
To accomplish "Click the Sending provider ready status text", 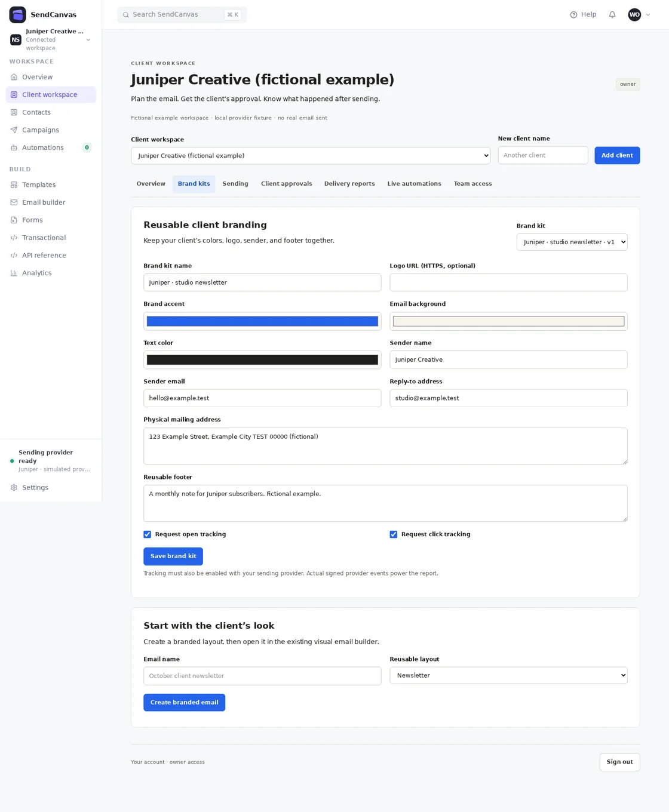I will pos(46,457).
